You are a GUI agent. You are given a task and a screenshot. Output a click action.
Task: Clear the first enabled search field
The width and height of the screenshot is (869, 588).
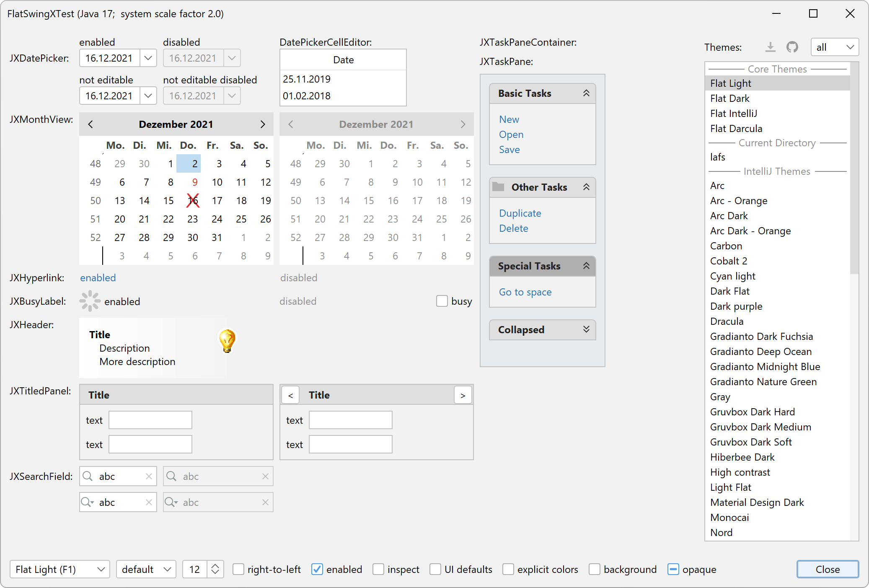coord(149,476)
